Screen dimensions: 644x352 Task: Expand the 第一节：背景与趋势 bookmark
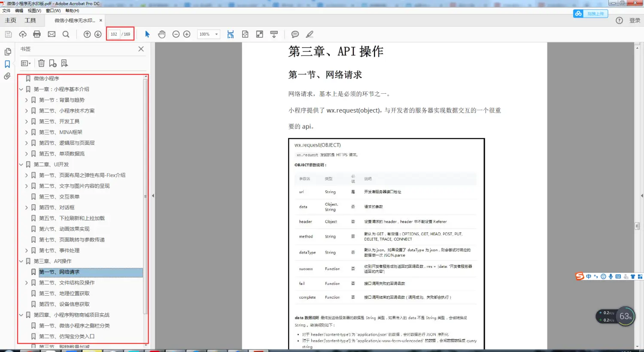pyautogui.click(x=26, y=100)
